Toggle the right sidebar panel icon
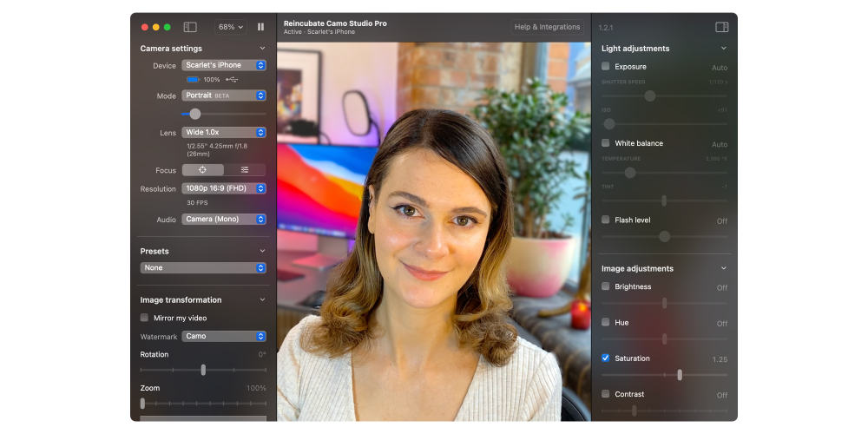 pos(721,27)
